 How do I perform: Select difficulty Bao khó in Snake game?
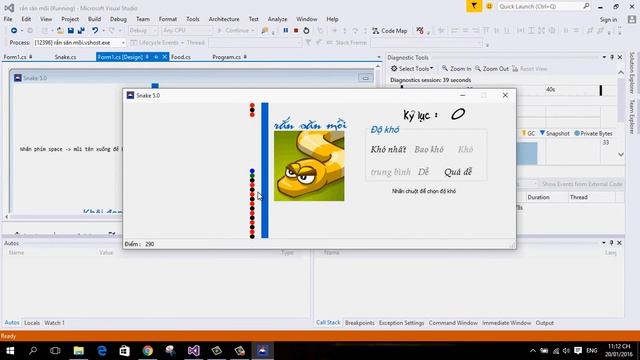429,149
